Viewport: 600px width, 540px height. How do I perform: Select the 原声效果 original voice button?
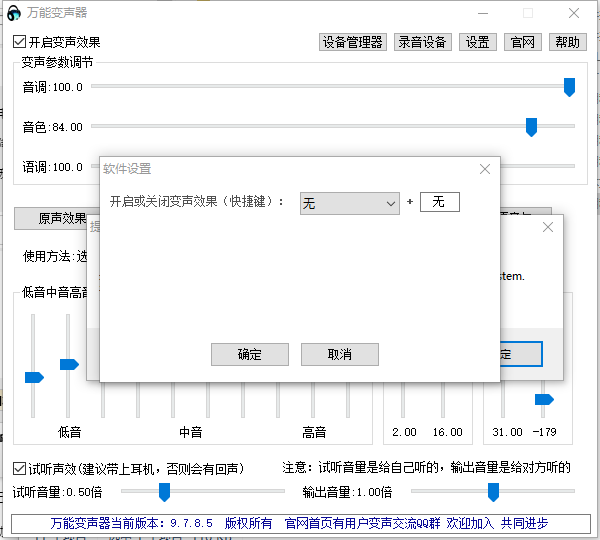(x=62, y=218)
